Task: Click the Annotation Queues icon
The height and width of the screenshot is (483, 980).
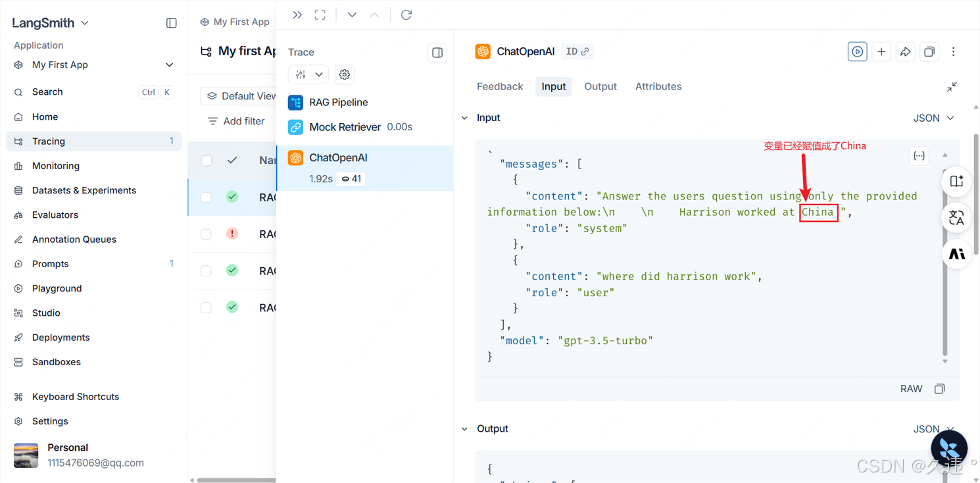Action: click(x=18, y=240)
